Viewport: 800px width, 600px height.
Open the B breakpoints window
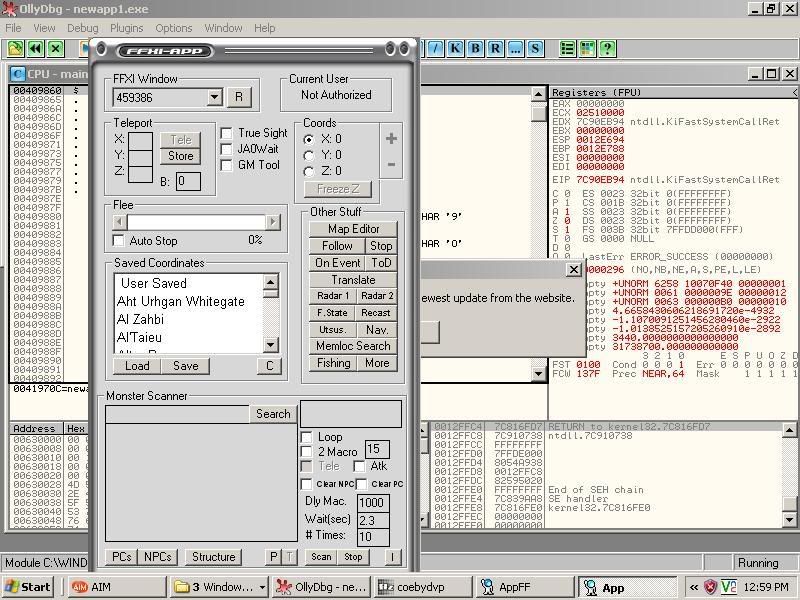tap(475, 48)
